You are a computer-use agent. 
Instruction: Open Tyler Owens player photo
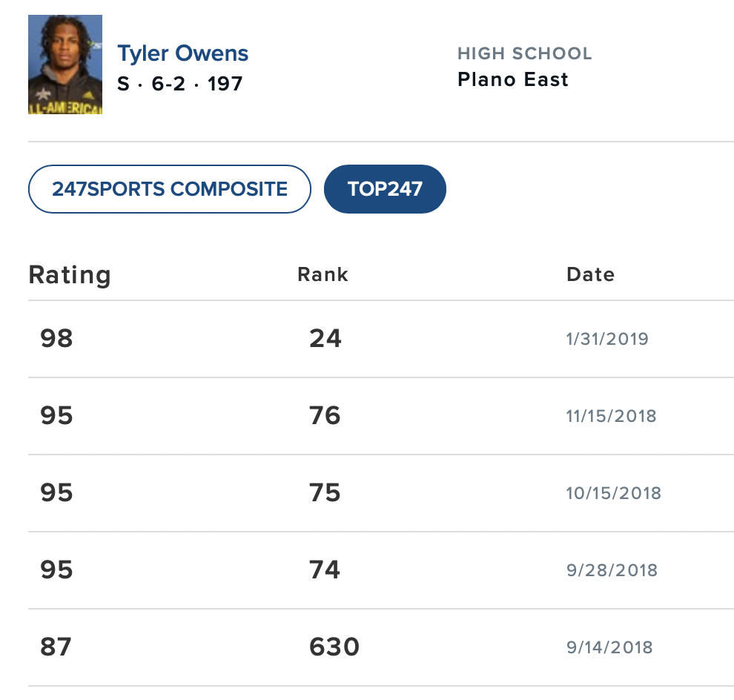(65, 65)
